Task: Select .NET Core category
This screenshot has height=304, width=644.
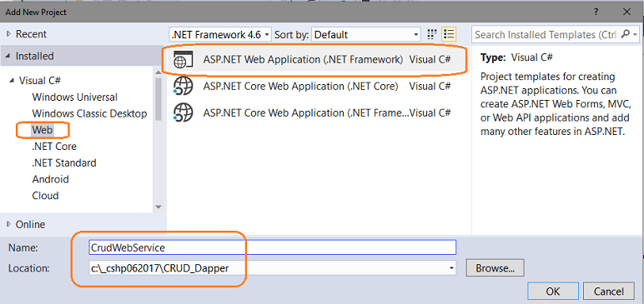Action: click(54, 147)
